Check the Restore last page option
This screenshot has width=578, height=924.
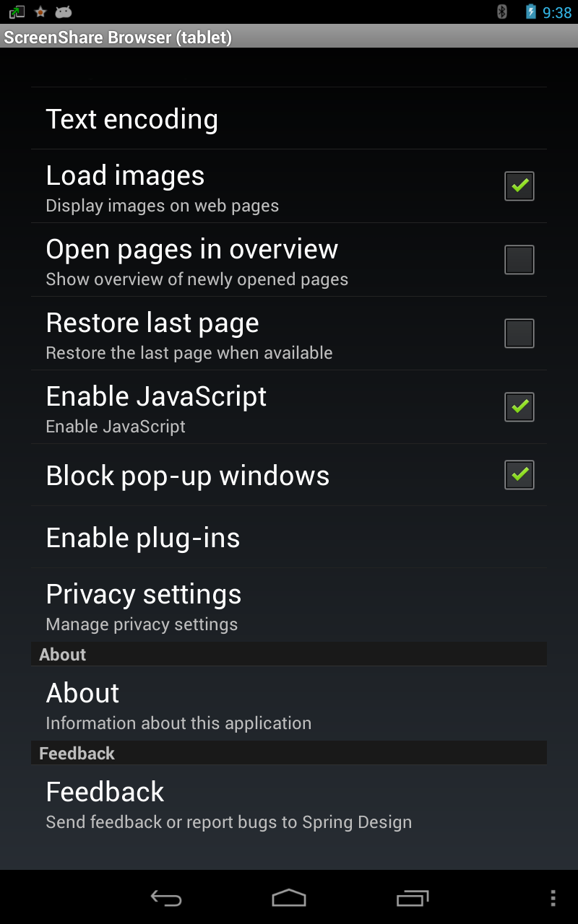(x=519, y=333)
